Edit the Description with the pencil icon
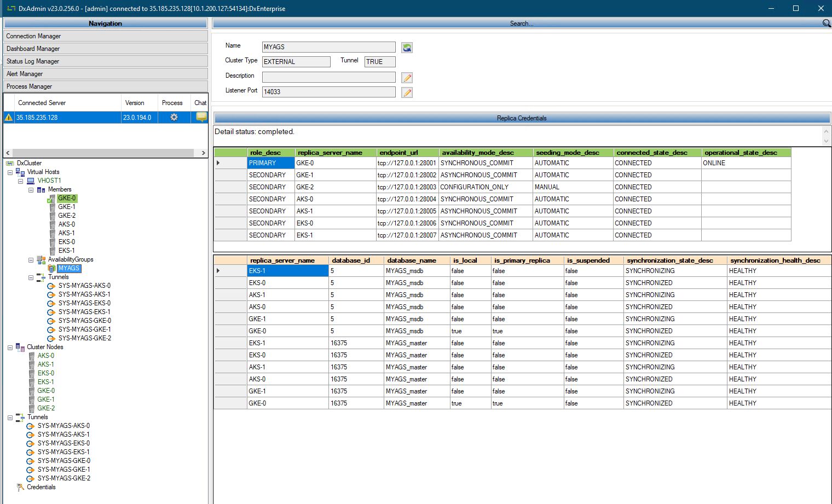The height and width of the screenshot is (504, 832). coord(407,78)
